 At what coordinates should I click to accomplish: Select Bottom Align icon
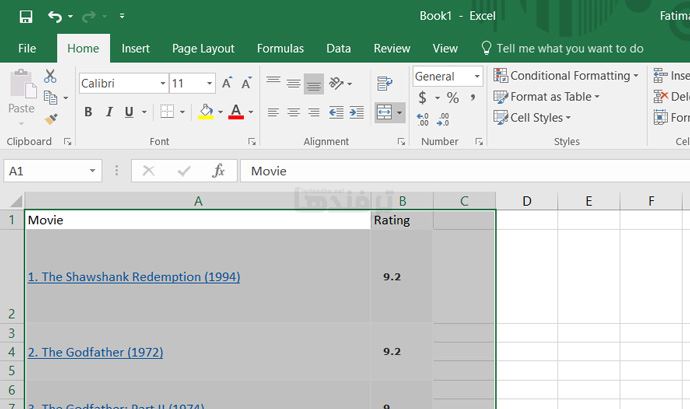(314, 84)
